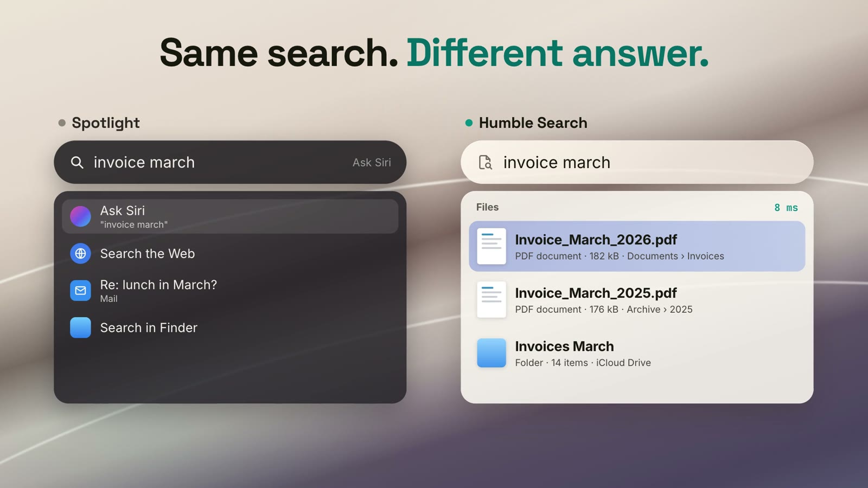Click the globe icon beside Search the Web
Screen dimensions: 868x488
(x=80, y=253)
